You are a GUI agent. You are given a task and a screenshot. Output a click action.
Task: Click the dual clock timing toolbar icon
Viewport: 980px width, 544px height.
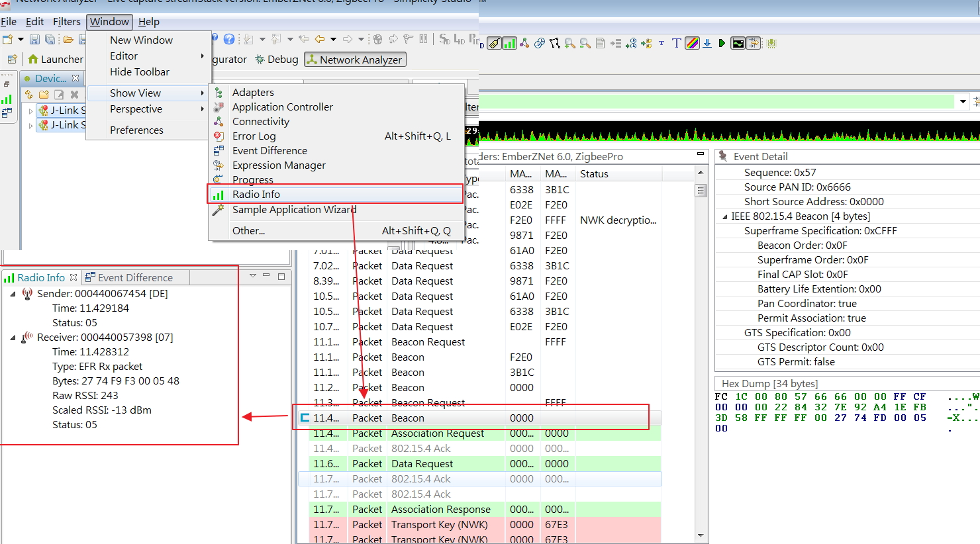click(539, 43)
